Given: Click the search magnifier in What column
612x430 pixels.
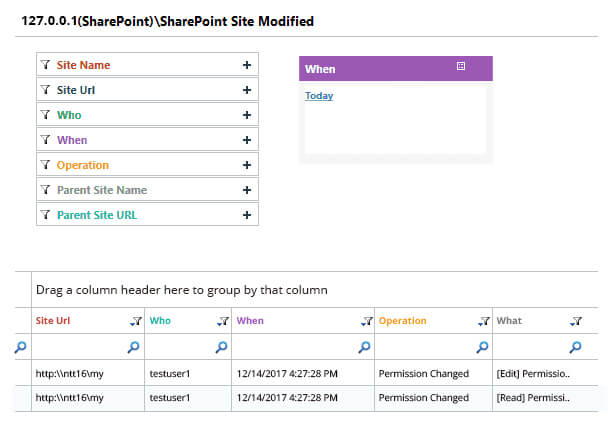Looking at the screenshot, I should [x=575, y=346].
